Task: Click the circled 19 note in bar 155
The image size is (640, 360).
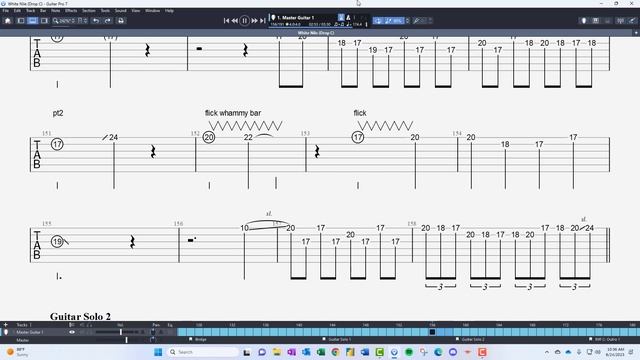Action: [x=57, y=241]
